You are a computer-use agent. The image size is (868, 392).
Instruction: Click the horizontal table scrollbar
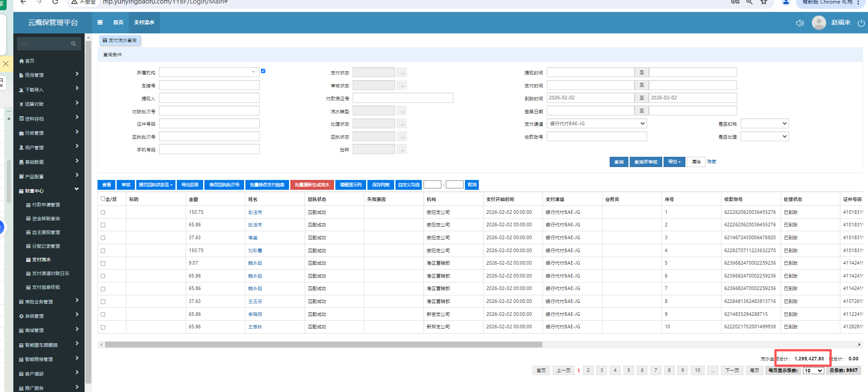tap(323, 344)
